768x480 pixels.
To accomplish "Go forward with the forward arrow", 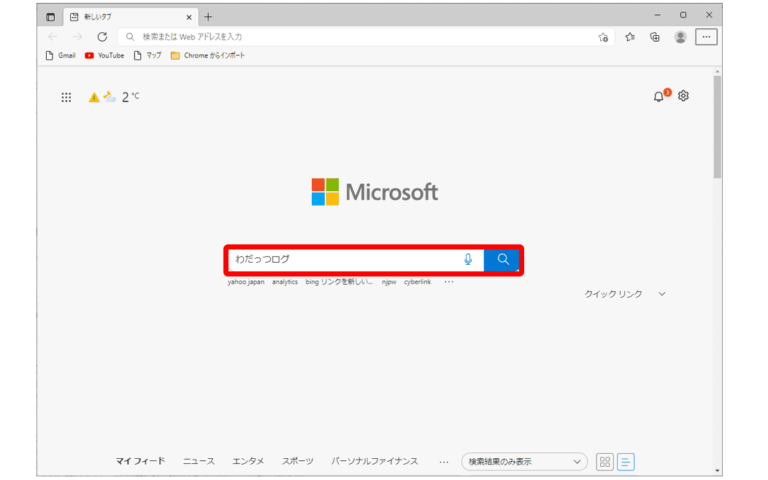I will (77, 37).
